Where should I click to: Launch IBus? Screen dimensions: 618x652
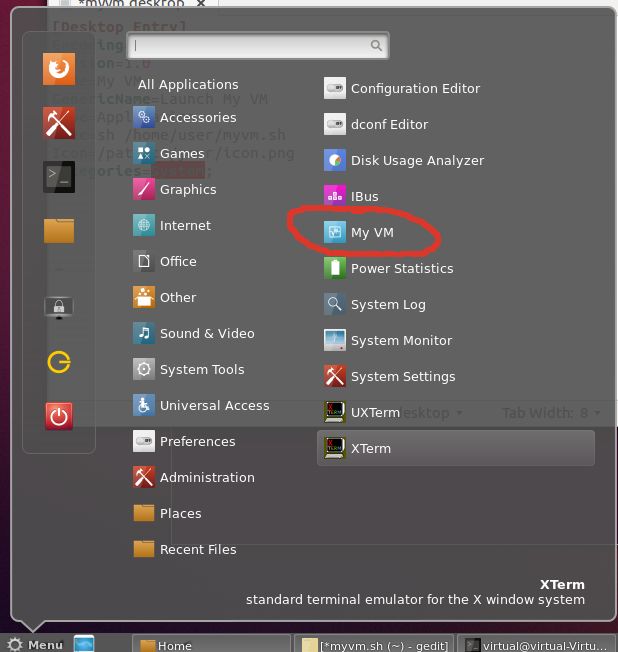point(351,196)
